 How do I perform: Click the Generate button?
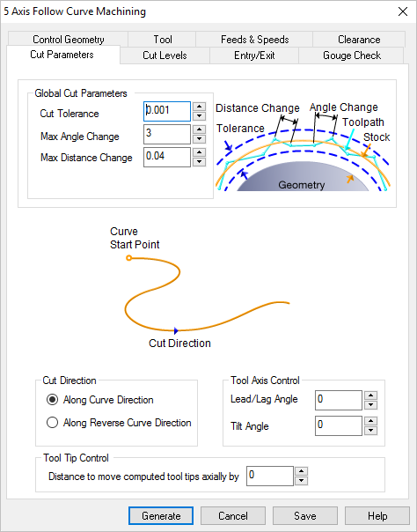(161, 516)
